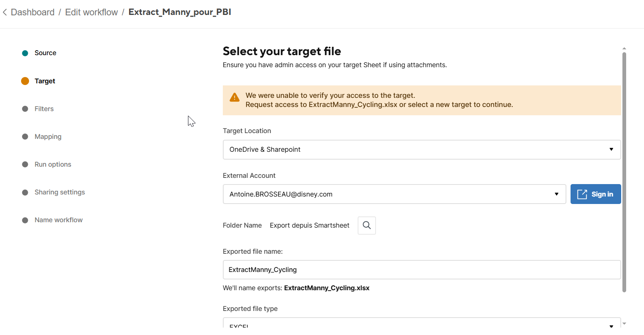The height and width of the screenshot is (335, 644).
Task: Open the Dashboard breadcrumb link
Action: point(32,12)
